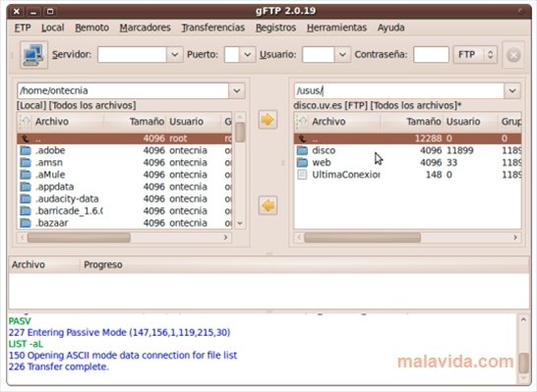
Task: Click the log pane scroll up arrow
Action: (523, 320)
